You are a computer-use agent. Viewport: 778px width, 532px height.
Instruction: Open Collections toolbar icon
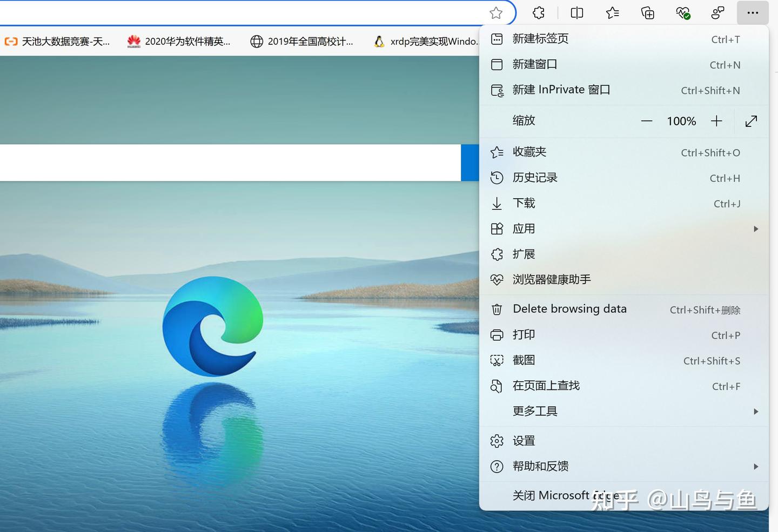point(647,13)
